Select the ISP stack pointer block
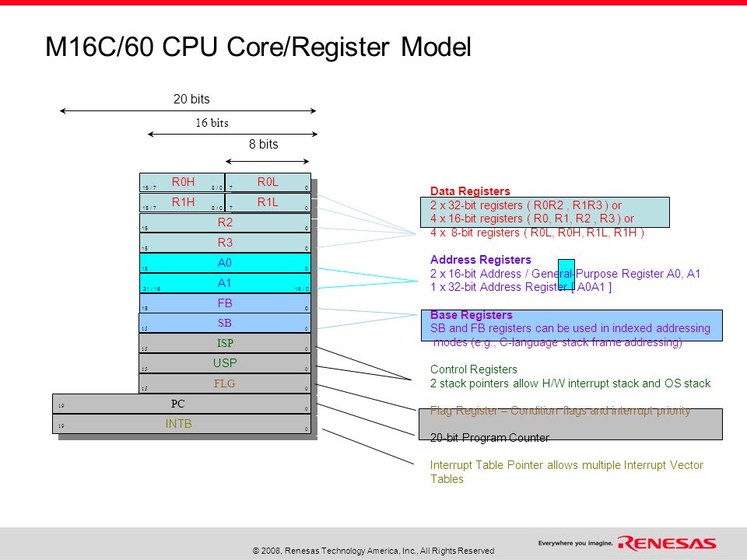Screen dimensions: 747x560 [x=225, y=343]
